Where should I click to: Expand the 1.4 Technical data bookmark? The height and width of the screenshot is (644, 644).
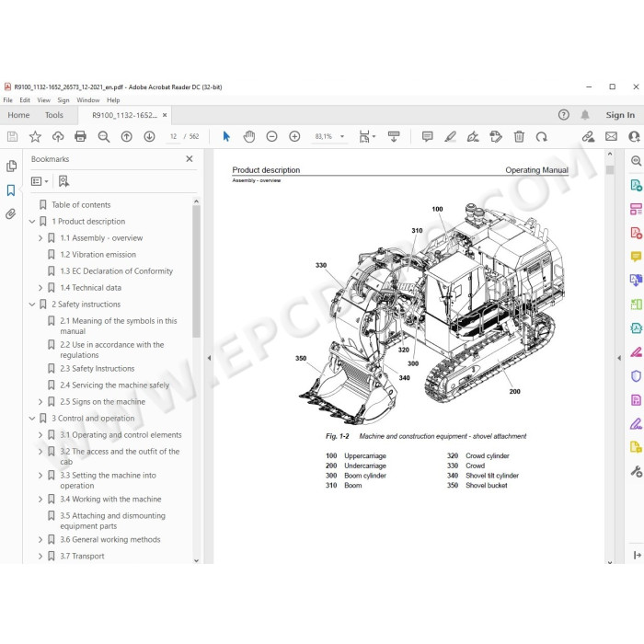(40, 287)
